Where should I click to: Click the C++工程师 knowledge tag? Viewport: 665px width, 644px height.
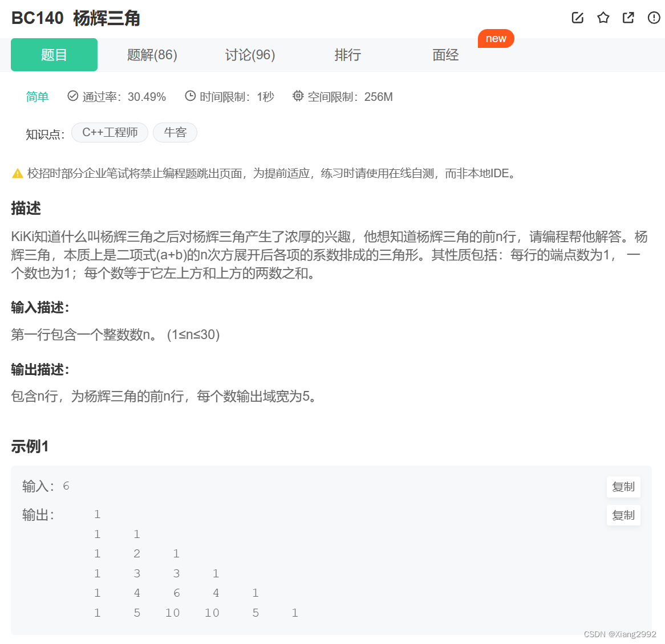point(110,132)
